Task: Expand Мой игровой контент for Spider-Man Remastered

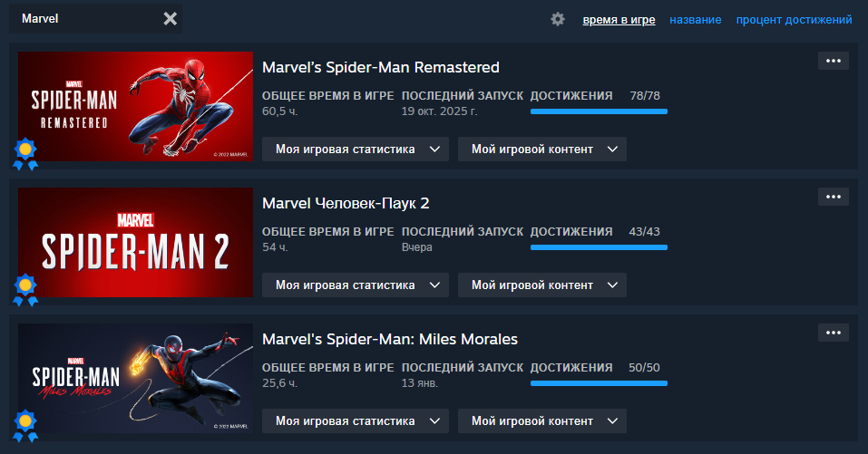Action: point(541,150)
